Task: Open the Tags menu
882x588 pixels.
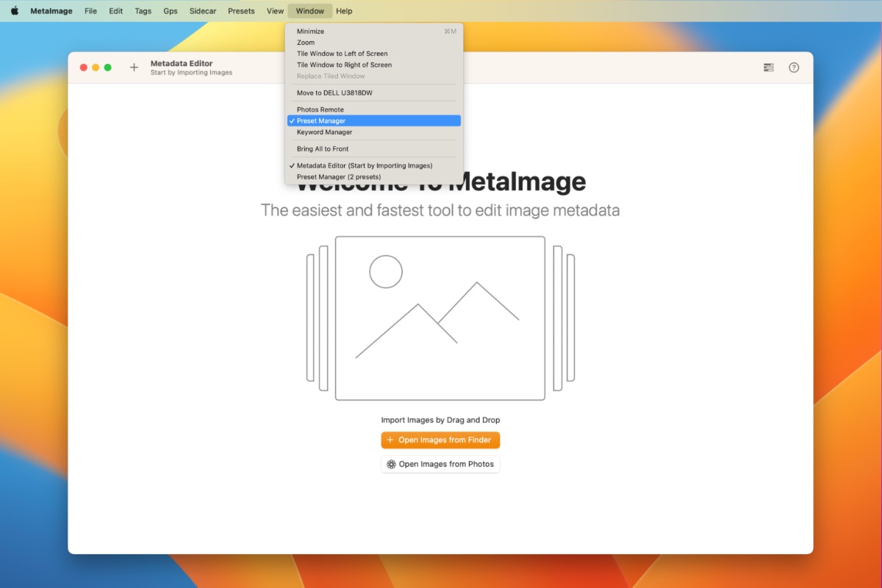Action: 143,11
